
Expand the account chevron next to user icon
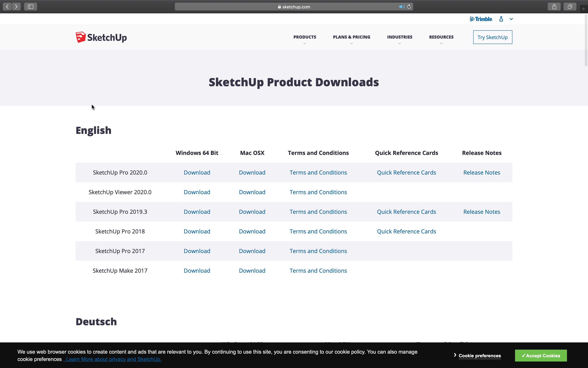[x=511, y=19]
